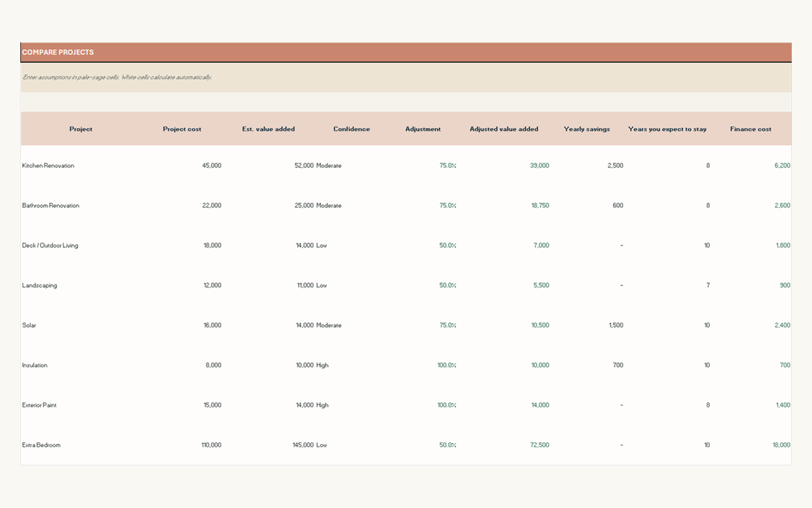Select the Adjusted value added header
The width and height of the screenshot is (812, 508).
click(504, 129)
